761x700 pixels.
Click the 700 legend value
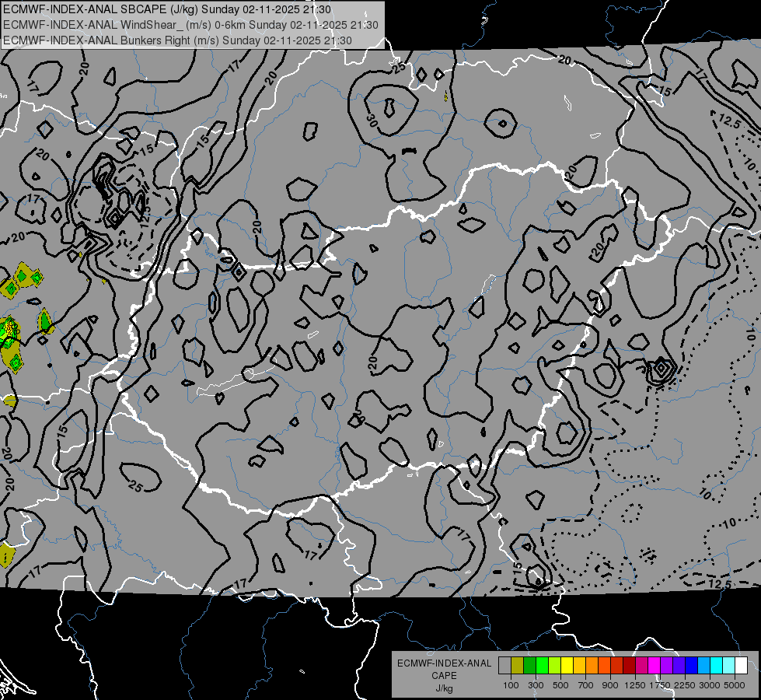[585, 685]
